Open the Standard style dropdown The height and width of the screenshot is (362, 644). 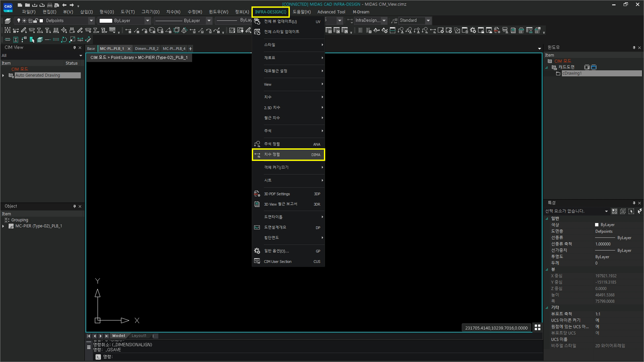pyautogui.click(x=428, y=21)
